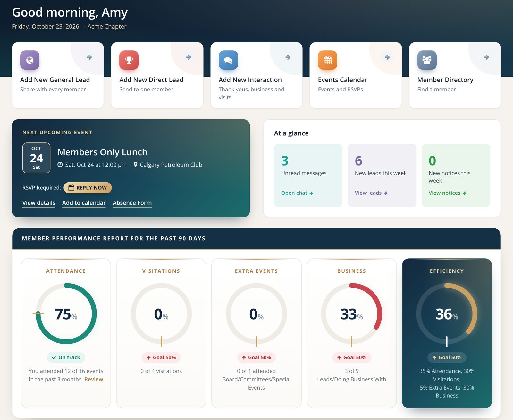Click the '3 of 9' business count text
This screenshot has height=420, width=513.
351,371
